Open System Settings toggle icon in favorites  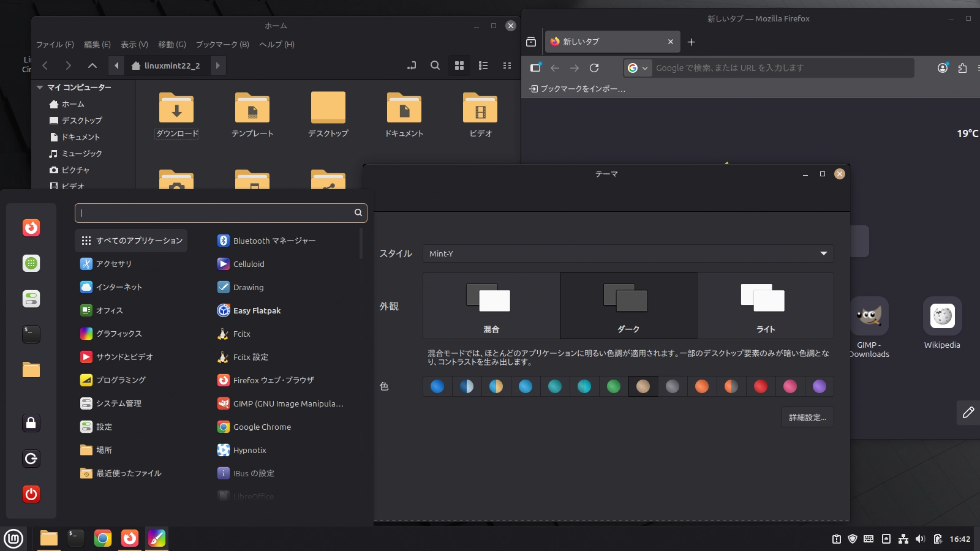pos(31,299)
